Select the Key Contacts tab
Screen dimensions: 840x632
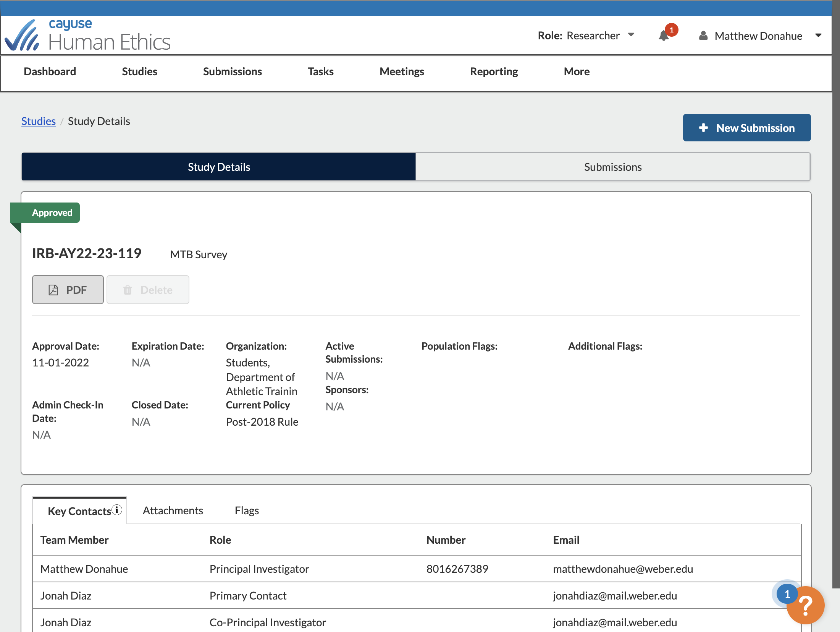point(79,510)
